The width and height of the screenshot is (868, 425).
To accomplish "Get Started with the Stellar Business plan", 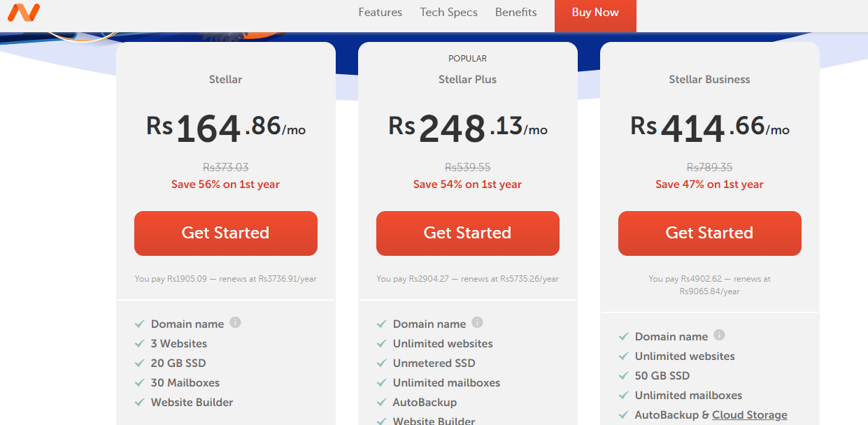I will click(x=709, y=233).
